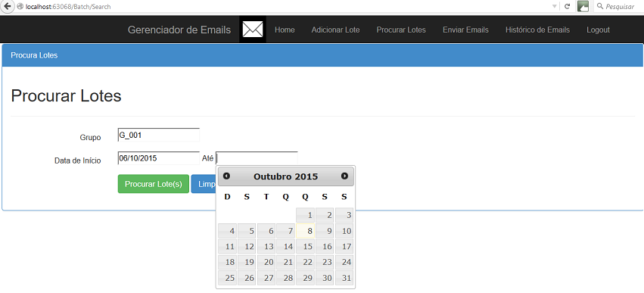The image size is (644, 293).
Task: Open history dropdown arrow in address bar
Action: coord(555,7)
